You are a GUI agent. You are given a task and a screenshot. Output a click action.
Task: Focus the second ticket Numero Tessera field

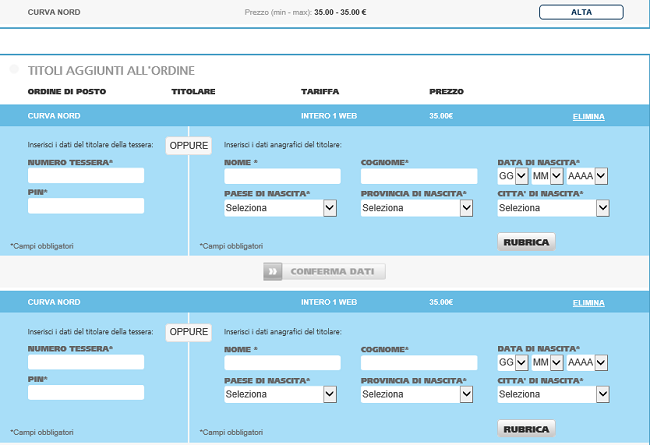pyautogui.click(x=86, y=362)
